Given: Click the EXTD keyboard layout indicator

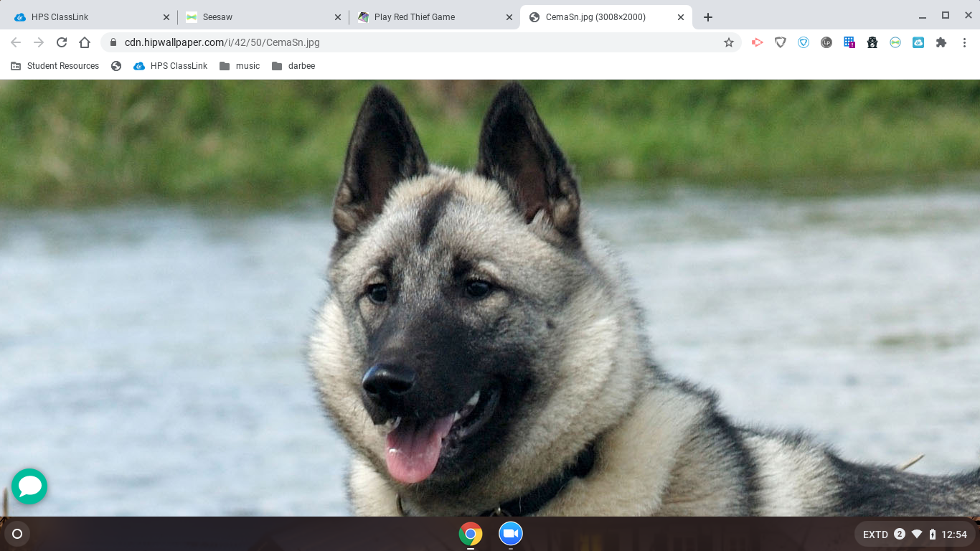Looking at the screenshot, I should (875, 534).
